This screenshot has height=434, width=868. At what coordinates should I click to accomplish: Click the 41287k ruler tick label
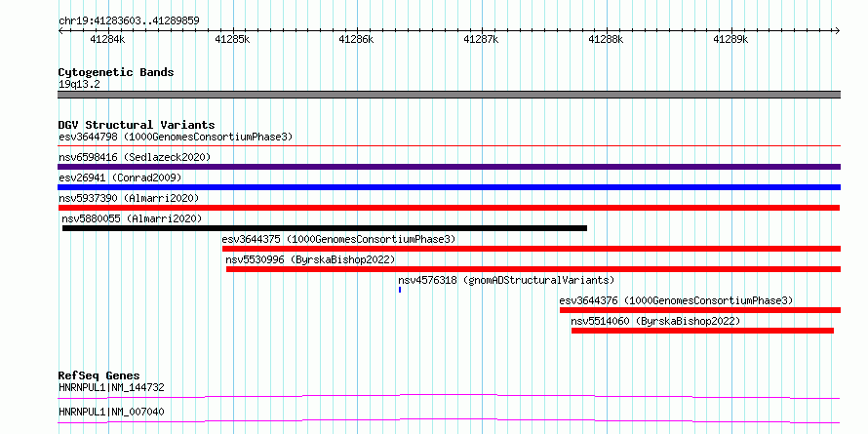click(482, 39)
